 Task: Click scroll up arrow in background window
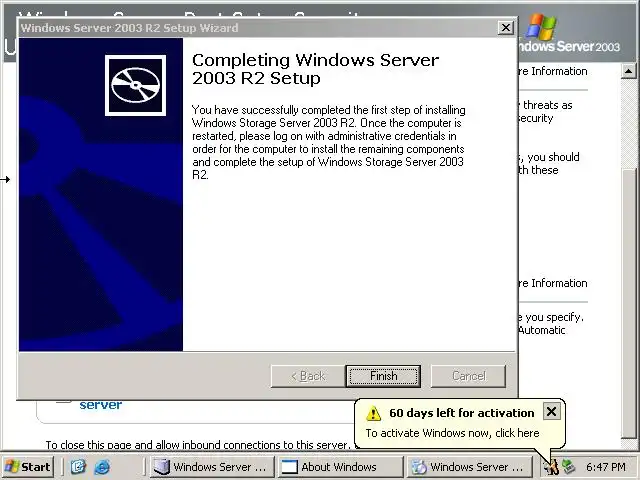point(629,71)
